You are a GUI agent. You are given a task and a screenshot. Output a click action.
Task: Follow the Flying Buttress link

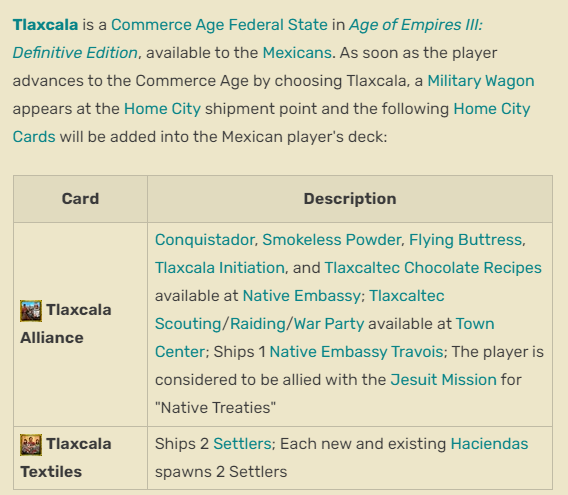tap(465, 240)
